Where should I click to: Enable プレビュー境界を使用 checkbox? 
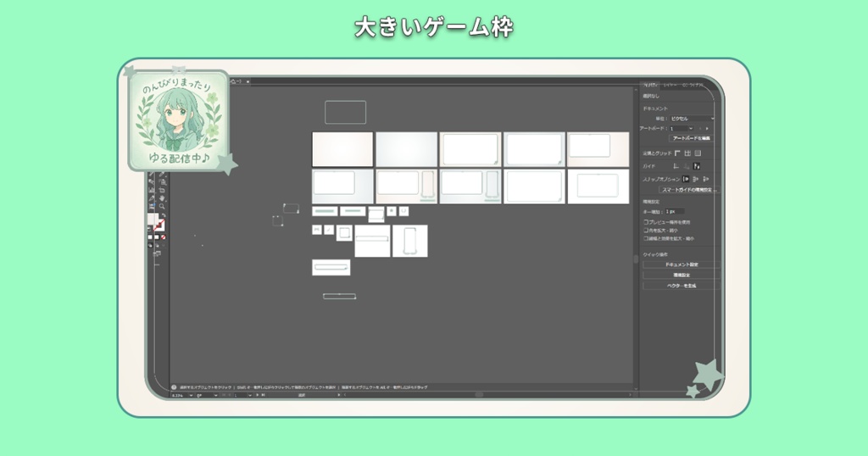tap(645, 222)
